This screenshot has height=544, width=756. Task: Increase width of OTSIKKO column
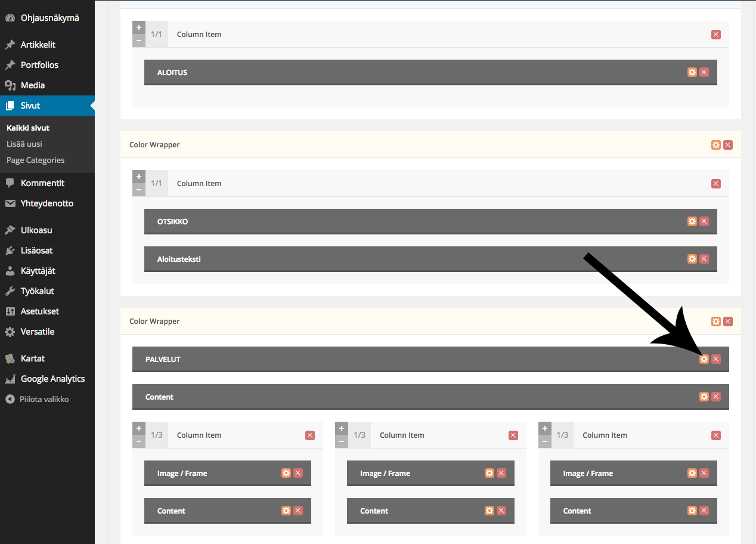(138, 177)
